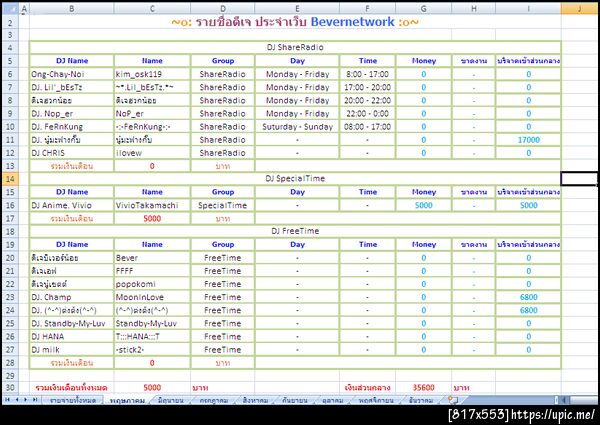Screen dimensions: 600x425
Task: Click the Select All corner of the grid
Action: (x=10, y=8)
